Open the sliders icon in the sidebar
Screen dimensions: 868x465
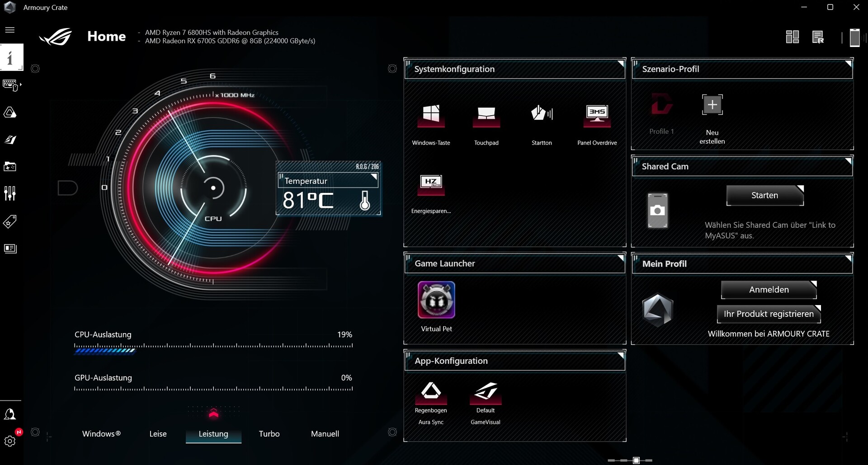pos(10,193)
